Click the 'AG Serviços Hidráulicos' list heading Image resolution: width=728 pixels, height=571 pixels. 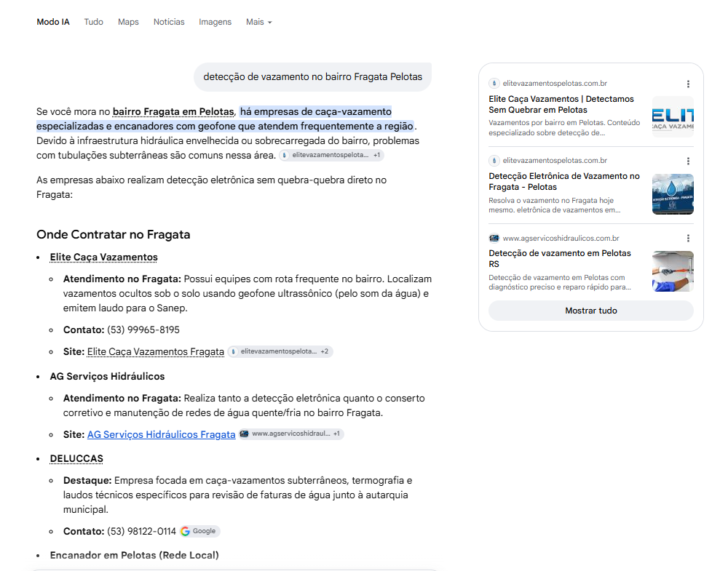[107, 376]
